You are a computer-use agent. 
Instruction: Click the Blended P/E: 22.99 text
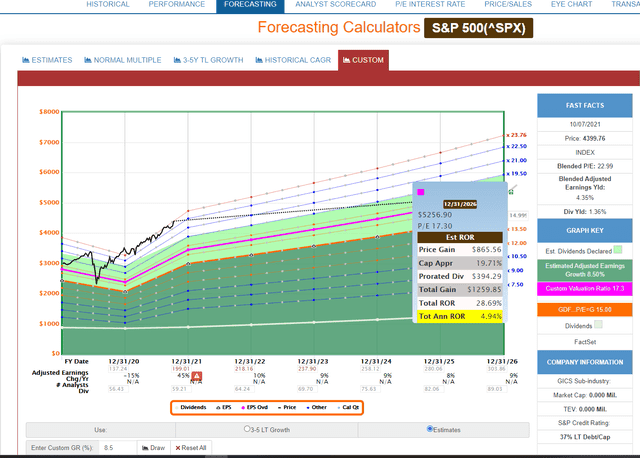tap(584, 166)
